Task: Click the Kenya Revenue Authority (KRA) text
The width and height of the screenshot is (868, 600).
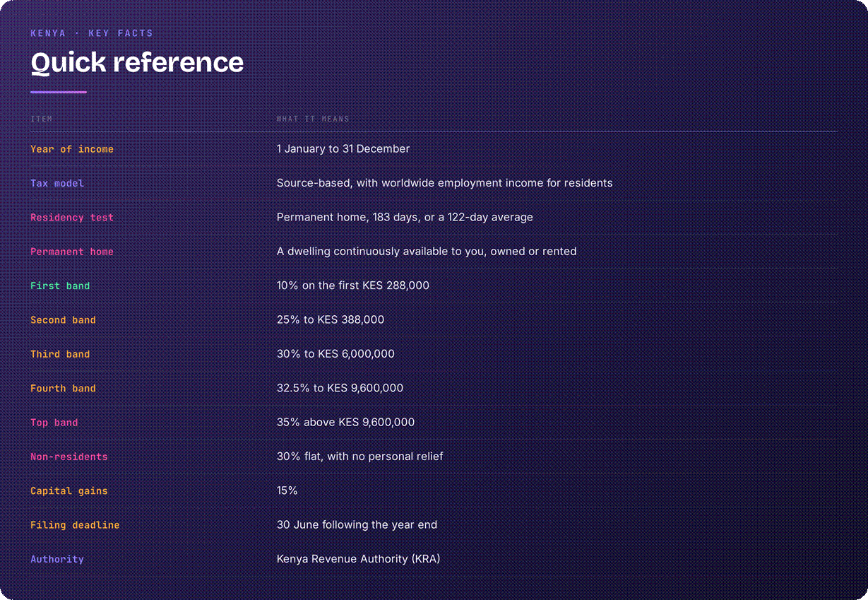Action: pos(358,559)
